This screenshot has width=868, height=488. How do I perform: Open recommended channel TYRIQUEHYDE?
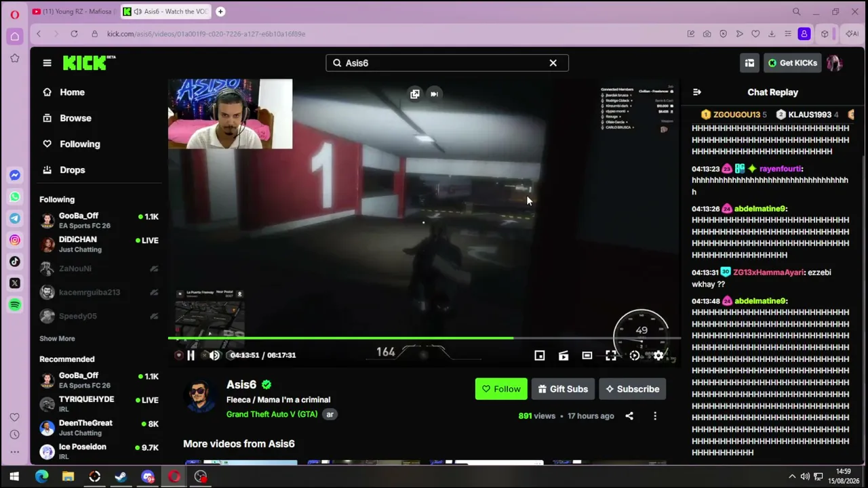[99, 404]
